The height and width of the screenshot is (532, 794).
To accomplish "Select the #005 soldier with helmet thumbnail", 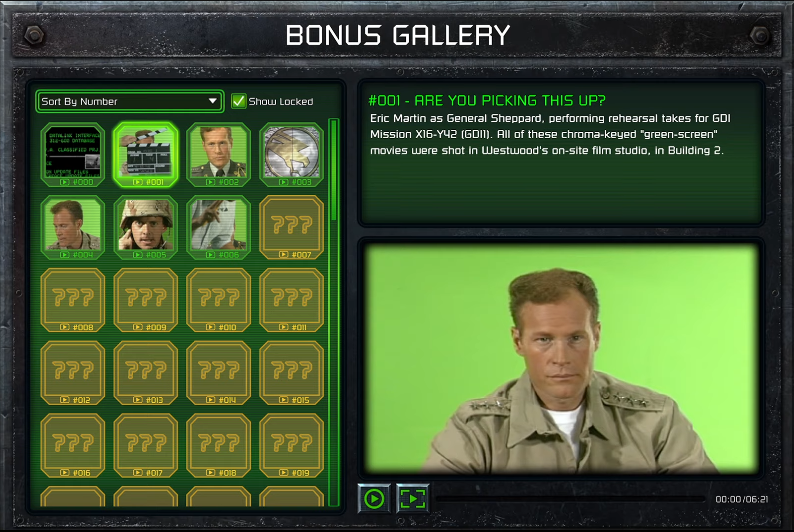I will click(x=146, y=228).
